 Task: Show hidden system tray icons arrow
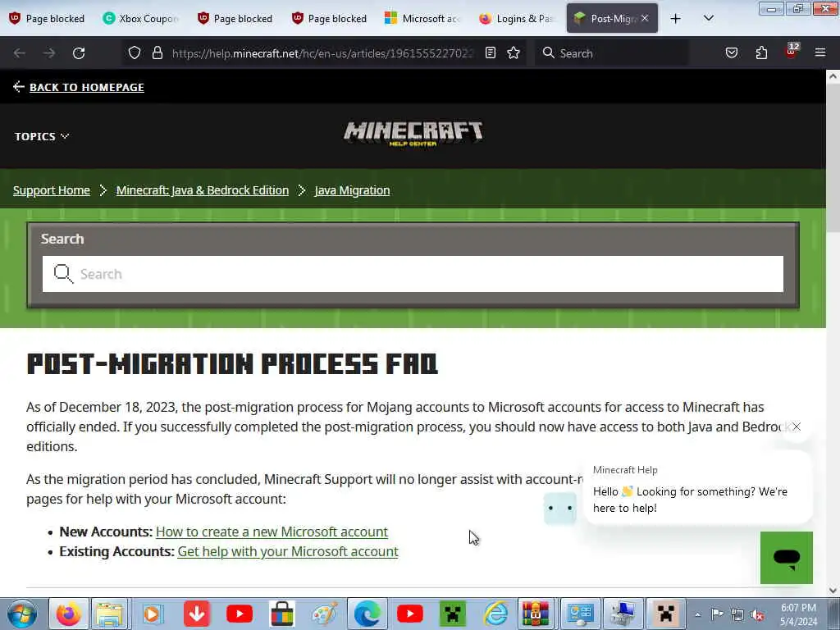[x=697, y=614]
